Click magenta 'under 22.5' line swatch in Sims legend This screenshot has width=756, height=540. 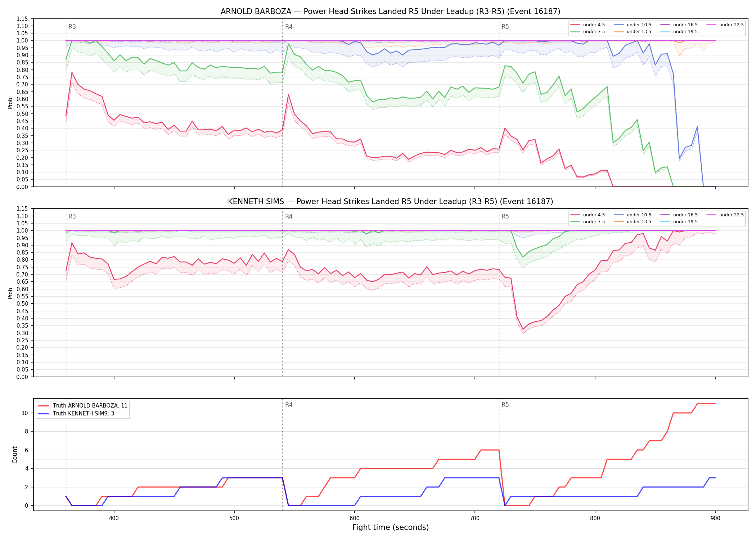click(x=711, y=215)
